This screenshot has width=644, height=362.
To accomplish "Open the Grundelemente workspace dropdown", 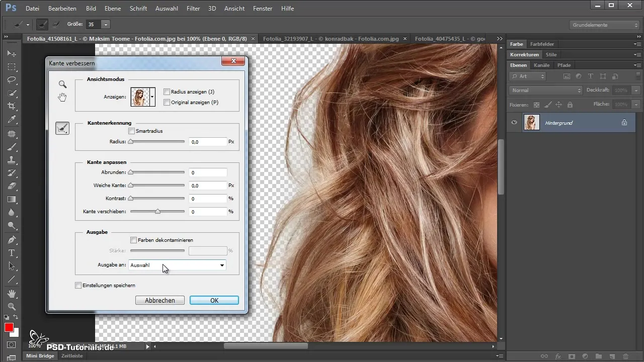I will point(605,25).
